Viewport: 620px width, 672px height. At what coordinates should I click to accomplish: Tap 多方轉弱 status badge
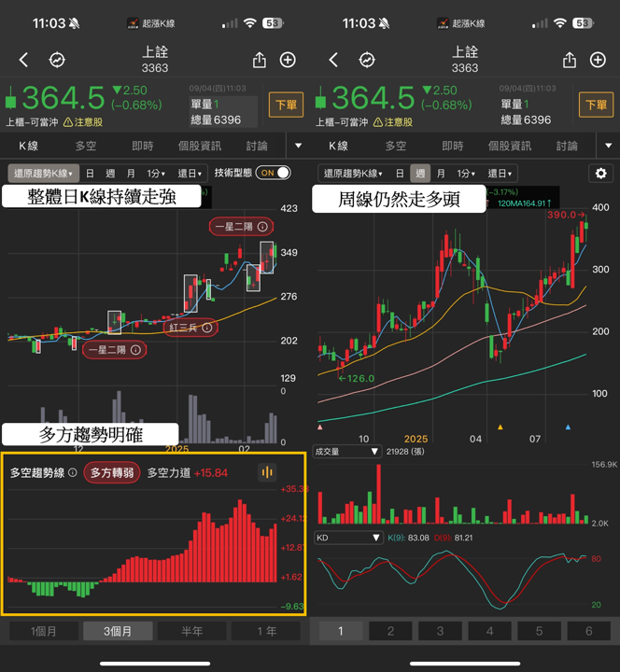pyautogui.click(x=112, y=472)
